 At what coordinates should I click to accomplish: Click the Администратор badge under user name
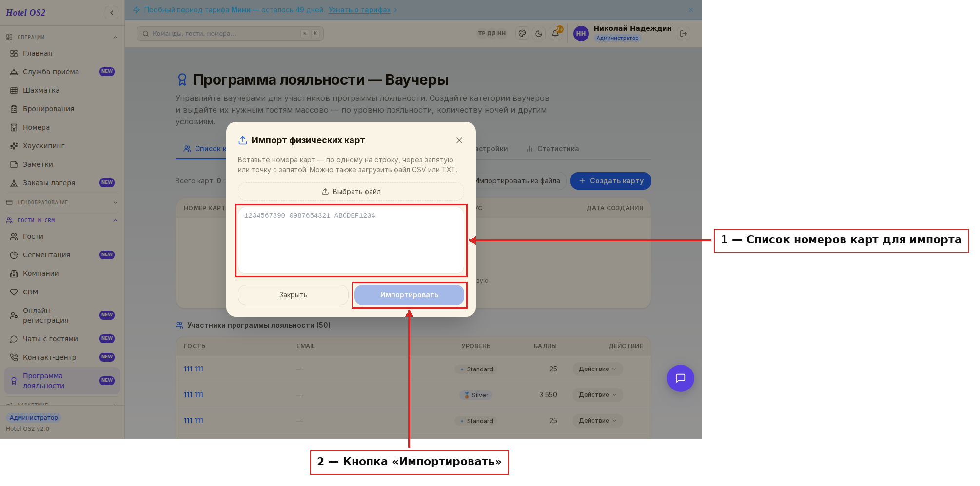coord(617,38)
